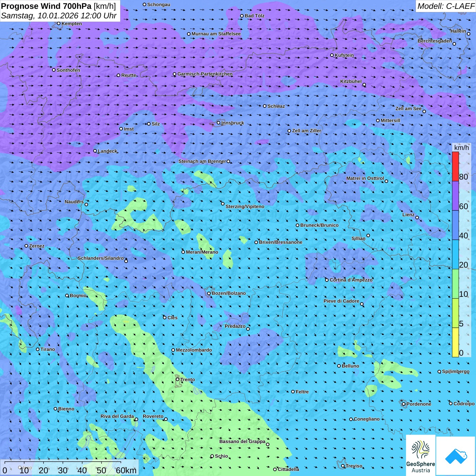Click the date 'Samstag, 10.01.2026 12:00 Uhr'
476x476 pixels.
(x=59, y=16)
